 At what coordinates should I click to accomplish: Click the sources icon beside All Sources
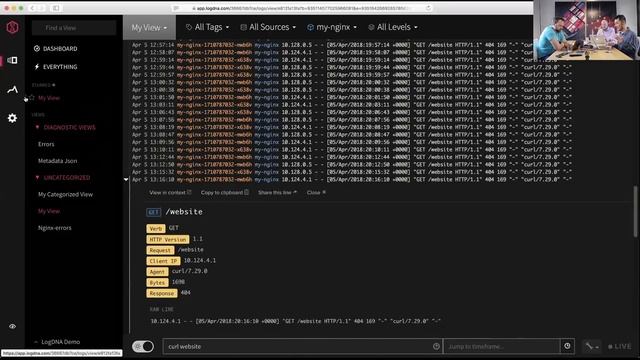(243, 27)
